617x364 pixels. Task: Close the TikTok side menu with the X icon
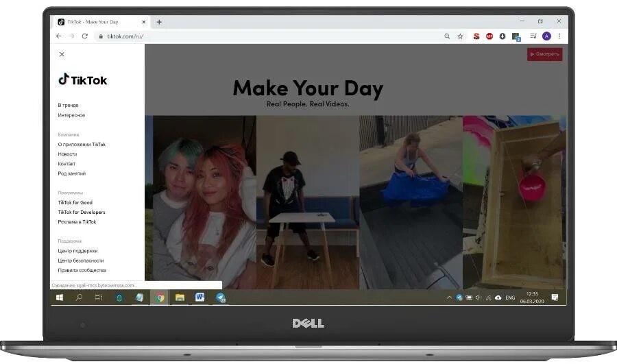[62, 54]
